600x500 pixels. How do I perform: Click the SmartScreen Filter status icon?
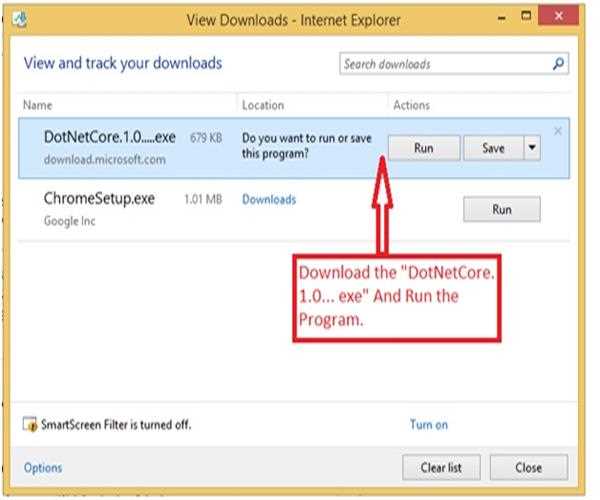(x=30, y=425)
